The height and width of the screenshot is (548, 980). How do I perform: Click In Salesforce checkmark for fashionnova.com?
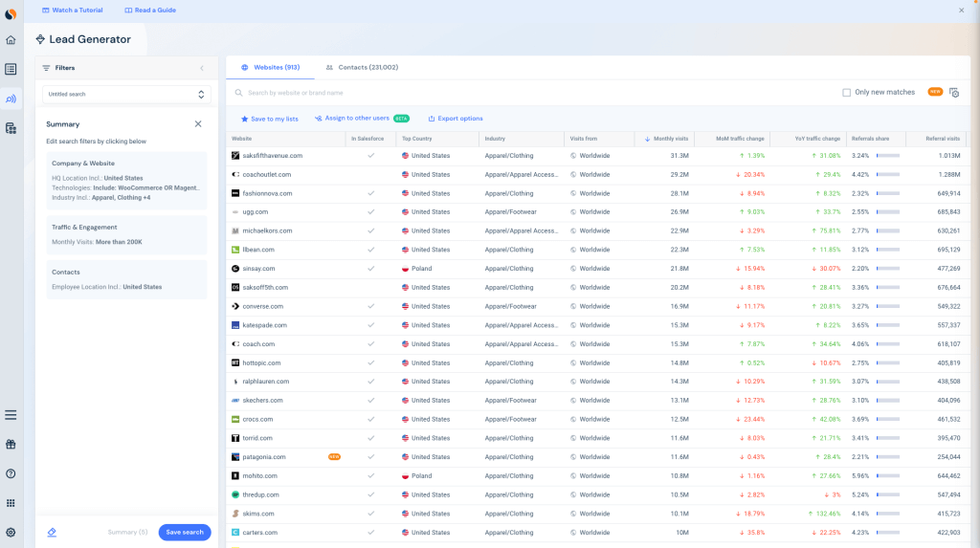coord(370,193)
